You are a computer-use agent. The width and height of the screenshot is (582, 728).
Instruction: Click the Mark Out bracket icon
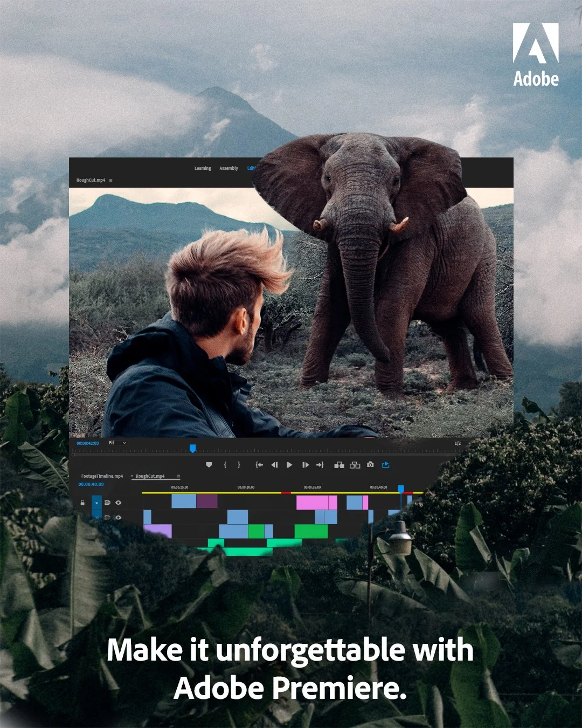pyautogui.click(x=239, y=465)
